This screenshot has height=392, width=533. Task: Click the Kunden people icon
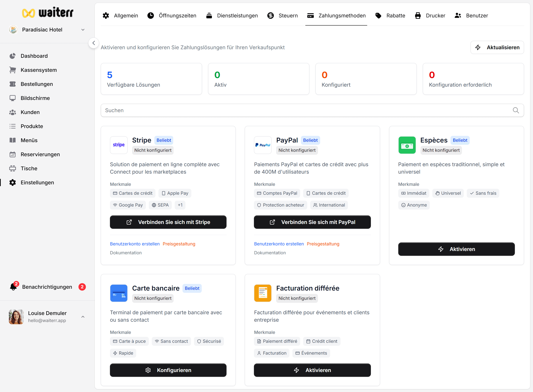[x=13, y=112]
